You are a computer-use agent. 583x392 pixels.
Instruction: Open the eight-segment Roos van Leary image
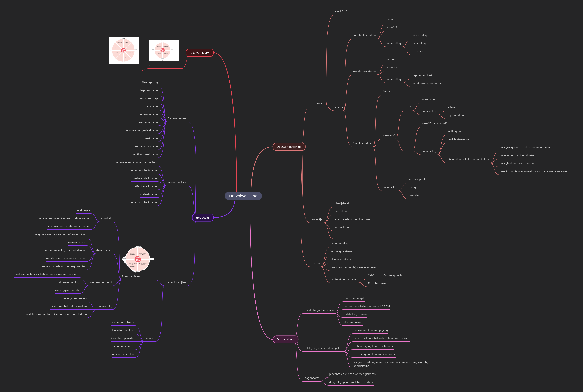[x=124, y=51]
